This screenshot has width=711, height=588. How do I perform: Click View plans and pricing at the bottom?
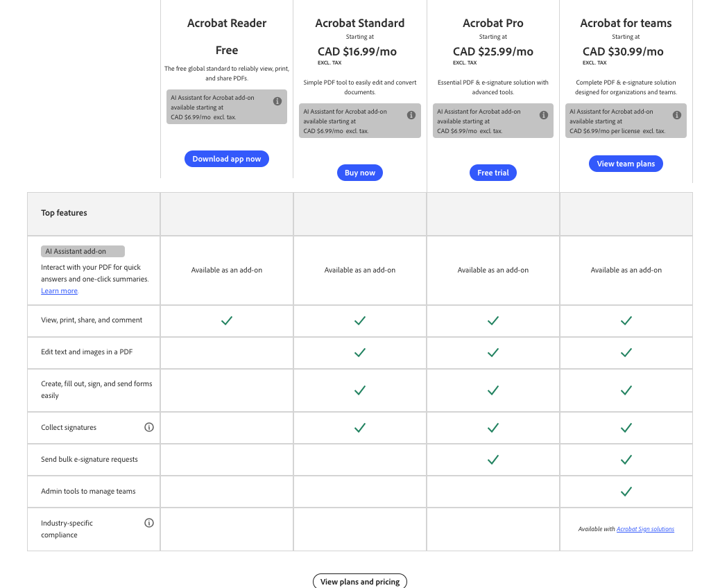point(359,581)
